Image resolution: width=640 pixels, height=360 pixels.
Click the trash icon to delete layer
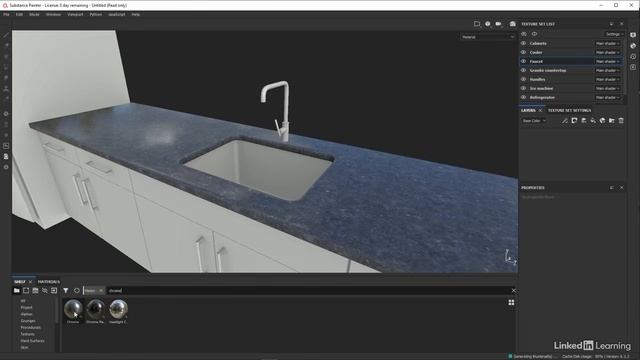tap(621, 120)
